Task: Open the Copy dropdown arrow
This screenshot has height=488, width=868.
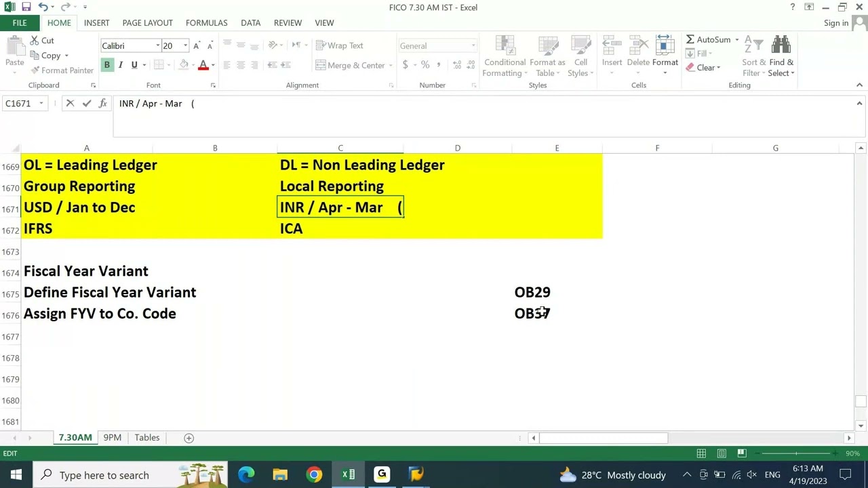Action: tap(66, 56)
